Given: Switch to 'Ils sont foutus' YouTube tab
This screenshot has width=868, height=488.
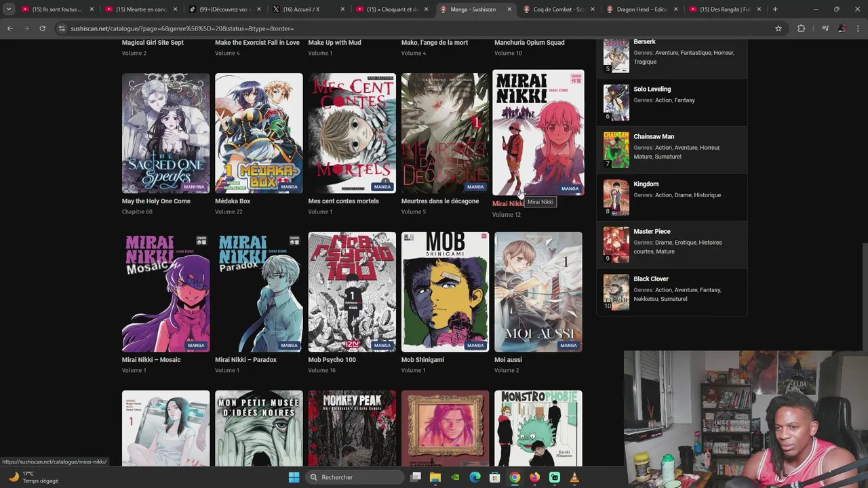Looking at the screenshot, I should pyautogui.click(x=57, y=9).
